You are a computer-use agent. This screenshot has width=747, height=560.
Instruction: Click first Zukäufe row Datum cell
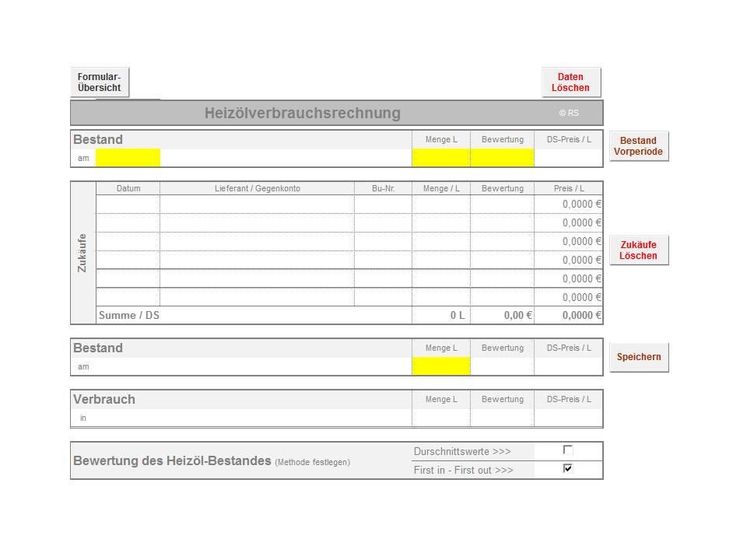(128, 205)
